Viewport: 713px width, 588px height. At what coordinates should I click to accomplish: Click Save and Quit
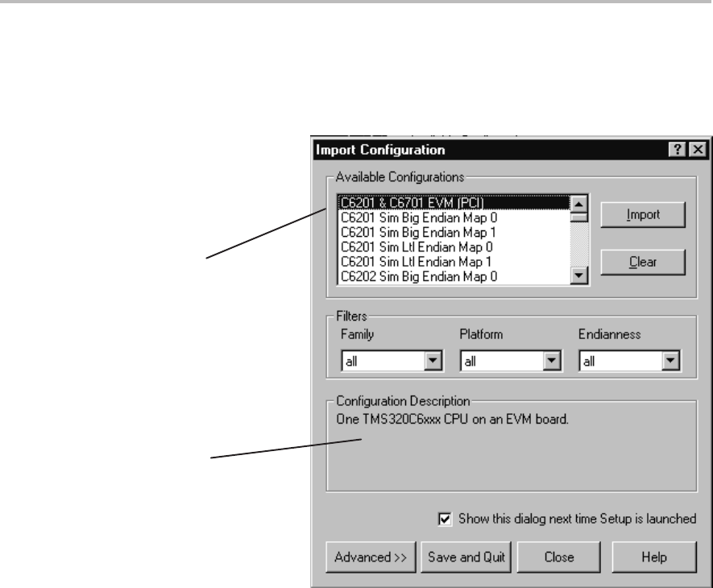point(466,557)
